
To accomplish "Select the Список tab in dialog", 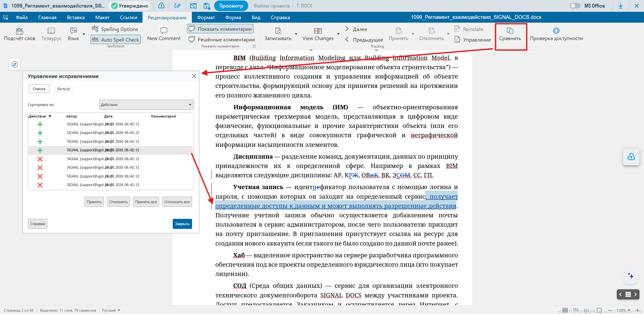I will click(x=39, y=89).
